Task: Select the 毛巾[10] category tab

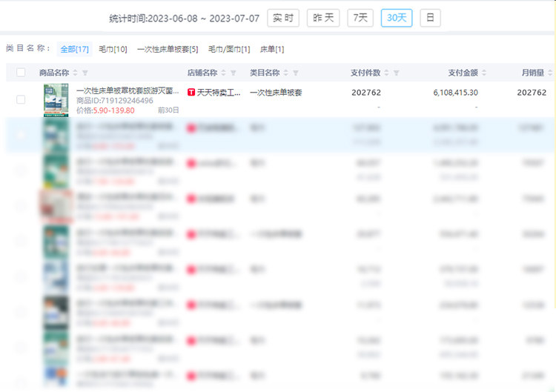Action: point(113,49)
